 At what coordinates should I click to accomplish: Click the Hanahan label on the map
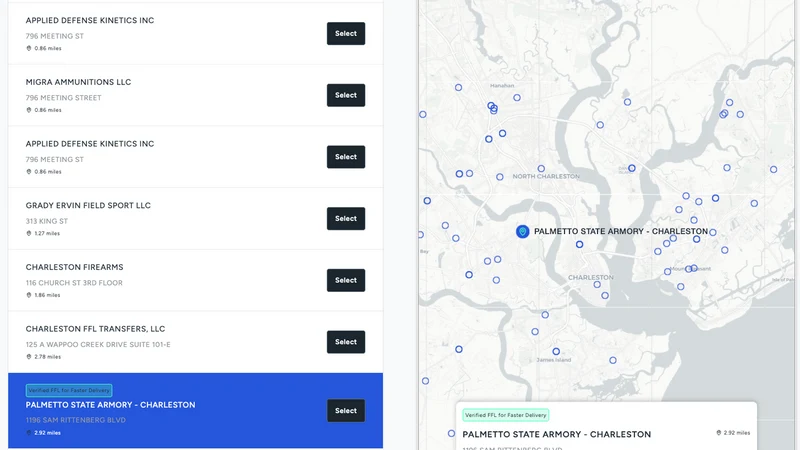click(x=502, y=86)
